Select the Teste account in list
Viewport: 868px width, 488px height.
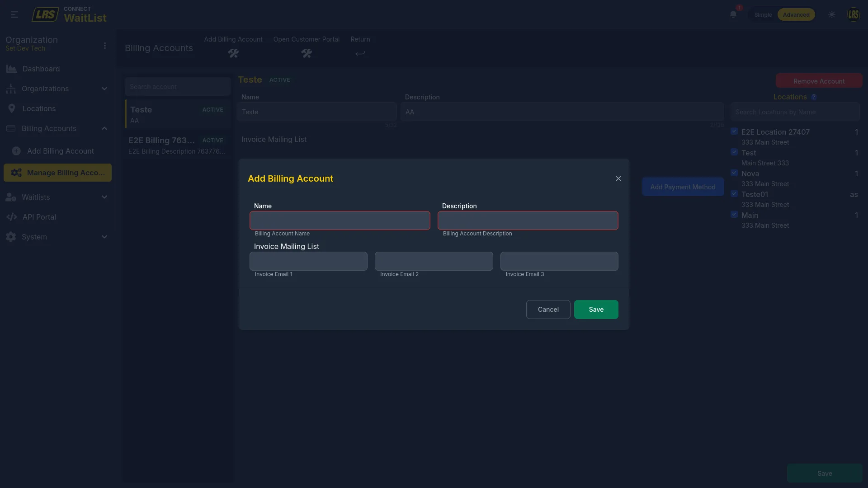[178, 114]
